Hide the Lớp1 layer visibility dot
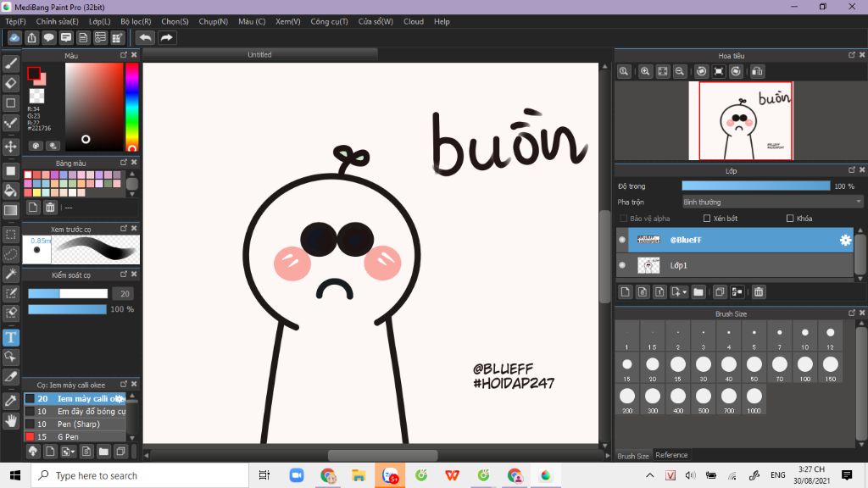Image resolution: width=868 pixels, height=488 pixels. pyautogui.click(x=622, y=265)
